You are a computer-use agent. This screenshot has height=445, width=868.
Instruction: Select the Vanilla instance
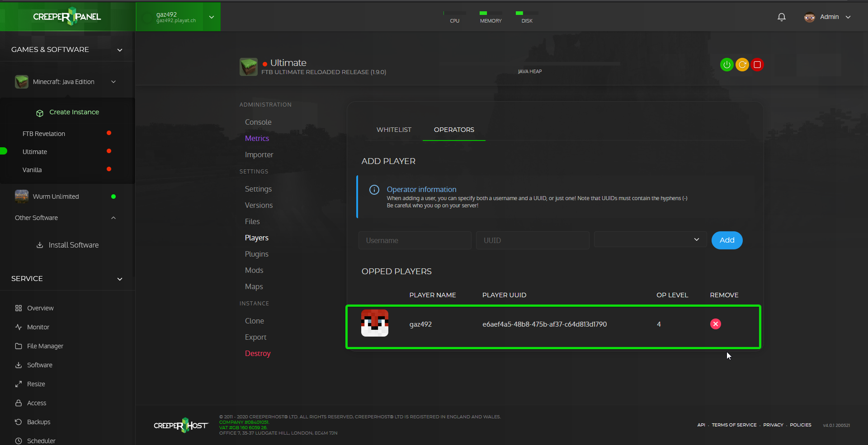pos(32,170)
